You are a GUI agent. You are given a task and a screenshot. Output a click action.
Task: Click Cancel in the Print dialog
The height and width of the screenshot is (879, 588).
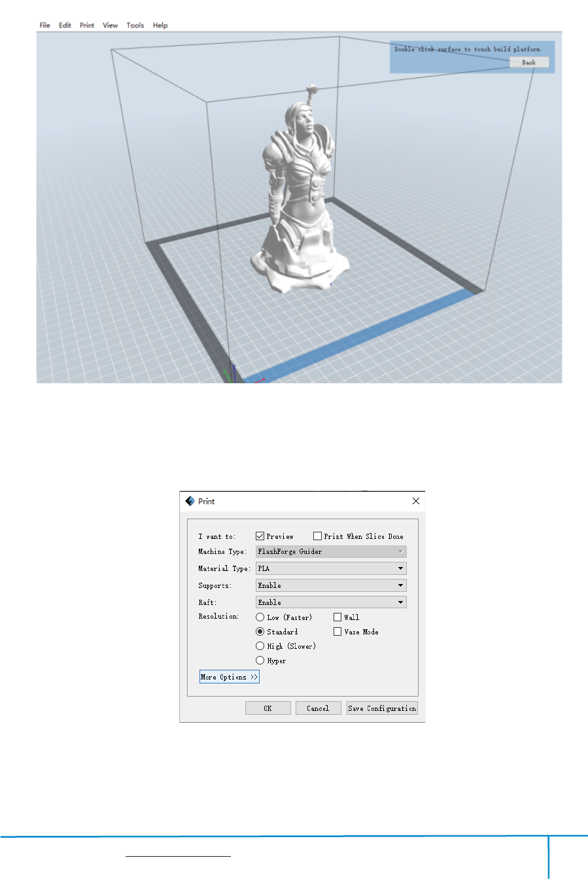tap(319, 708)
